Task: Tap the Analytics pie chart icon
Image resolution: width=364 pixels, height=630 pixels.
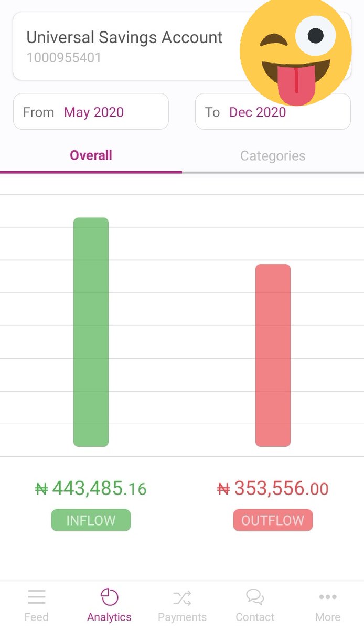Action: point(109,597)
